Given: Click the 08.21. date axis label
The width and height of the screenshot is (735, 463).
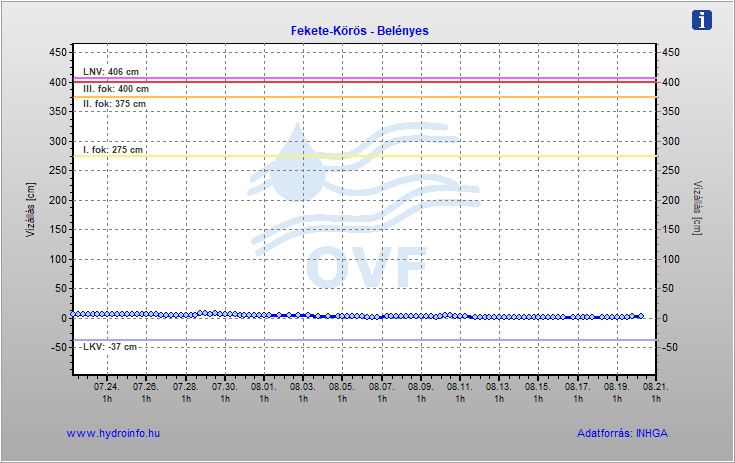Looking at the screenshot, I should point(656,387).
